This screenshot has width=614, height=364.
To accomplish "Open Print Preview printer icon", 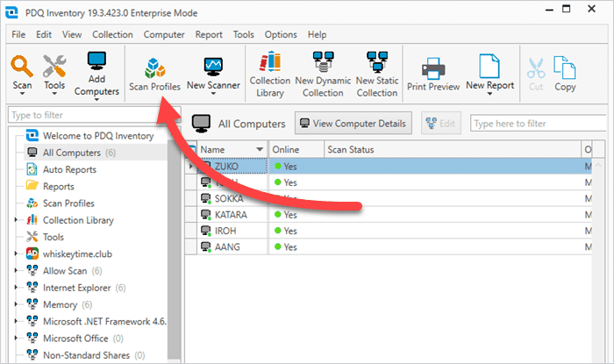I will (x=433, y=69).
